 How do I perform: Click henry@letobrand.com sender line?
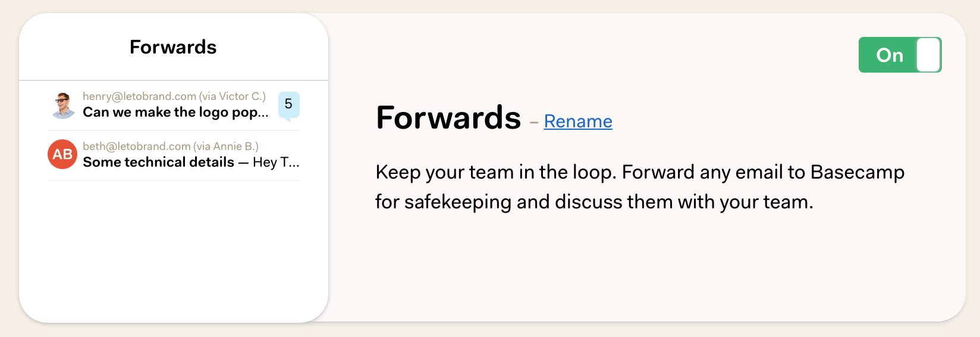pos(174,96)
